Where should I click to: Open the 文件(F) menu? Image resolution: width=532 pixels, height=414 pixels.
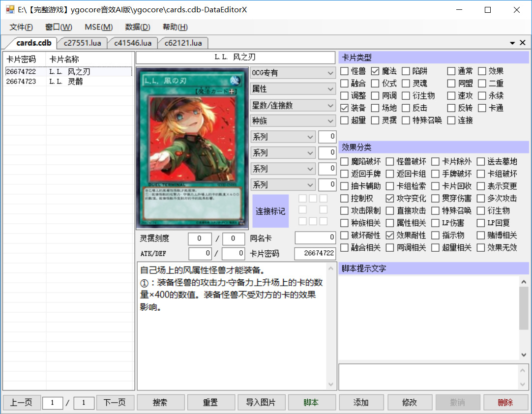21,27
